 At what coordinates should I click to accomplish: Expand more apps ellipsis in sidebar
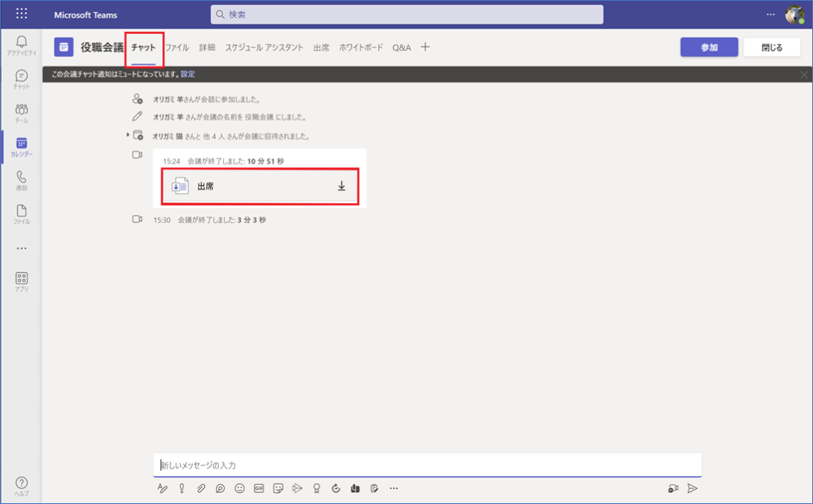[x=21, y=248]
